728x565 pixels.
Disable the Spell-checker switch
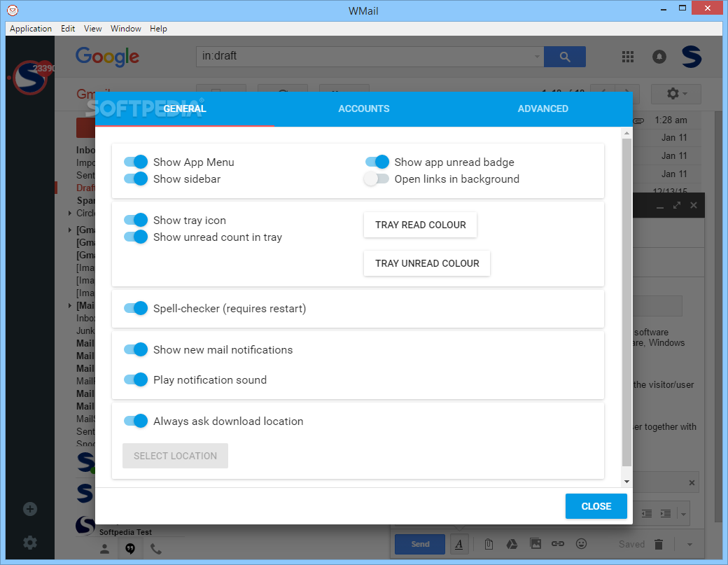tap(136, 308)
